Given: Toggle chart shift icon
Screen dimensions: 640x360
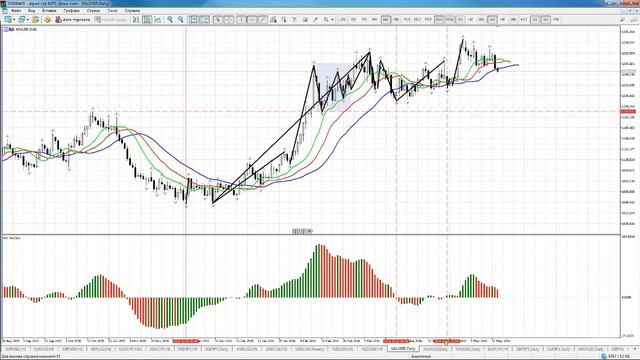Looking at the screenshot, I should pos(204,20).
